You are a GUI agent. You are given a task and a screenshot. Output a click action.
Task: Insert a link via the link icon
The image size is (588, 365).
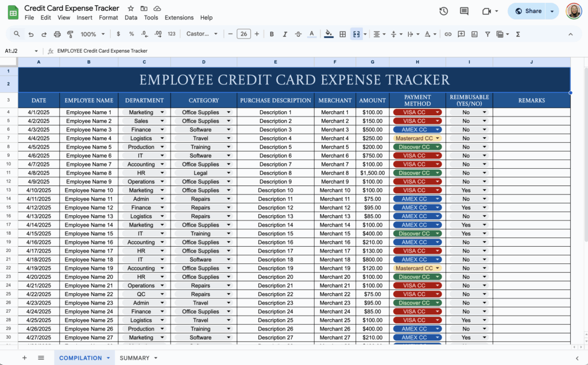tap(448, 34)
